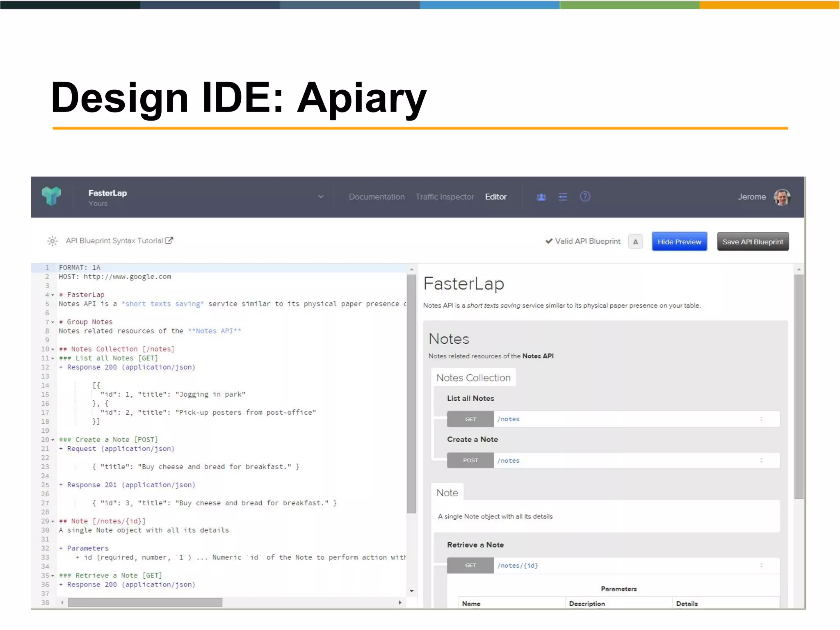This screenshot has height=630, width=840.
Task: Open options icon on GET /notes/{id} row
Action: point(761,565)
